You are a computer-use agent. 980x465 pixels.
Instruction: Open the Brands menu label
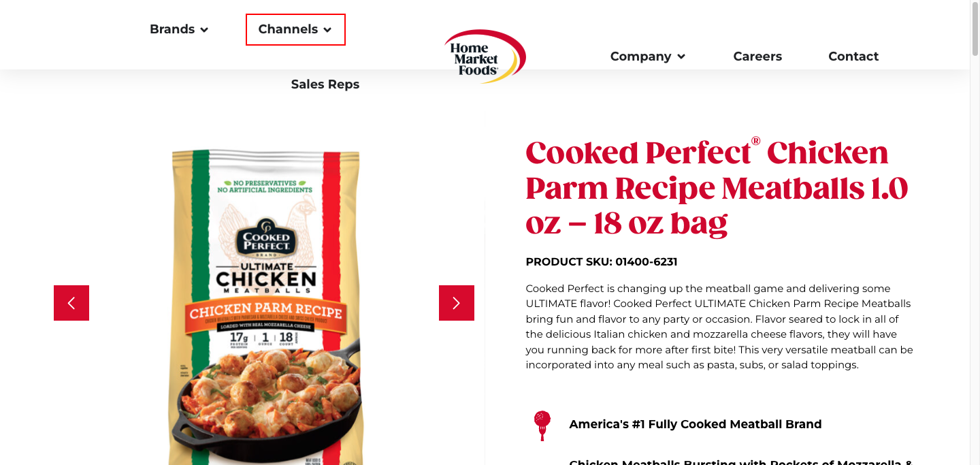(172, 29)
